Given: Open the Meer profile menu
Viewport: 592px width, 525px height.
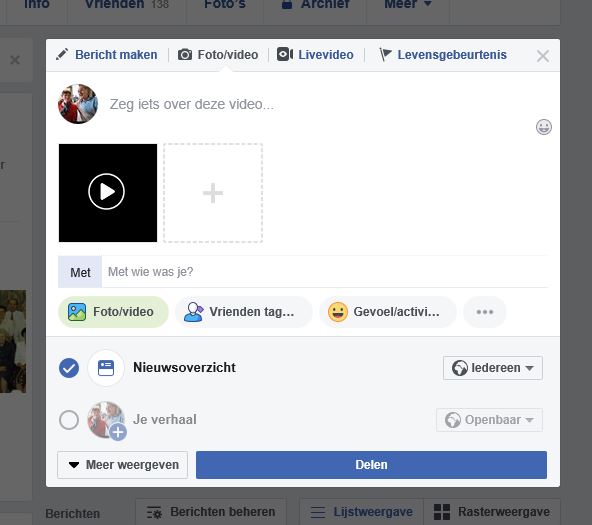Looking at the screenshot, I should pos(408,5).
